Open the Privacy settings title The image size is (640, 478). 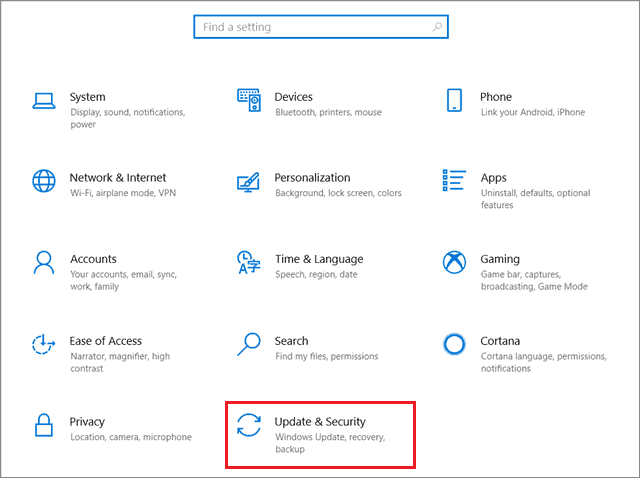(x=87, y=422)
